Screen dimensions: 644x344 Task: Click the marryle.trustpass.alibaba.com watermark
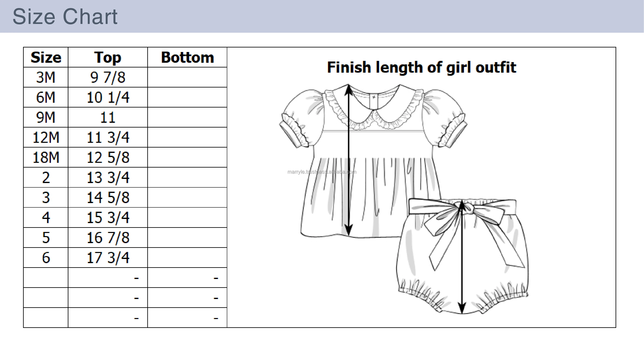tap(322, 172)
